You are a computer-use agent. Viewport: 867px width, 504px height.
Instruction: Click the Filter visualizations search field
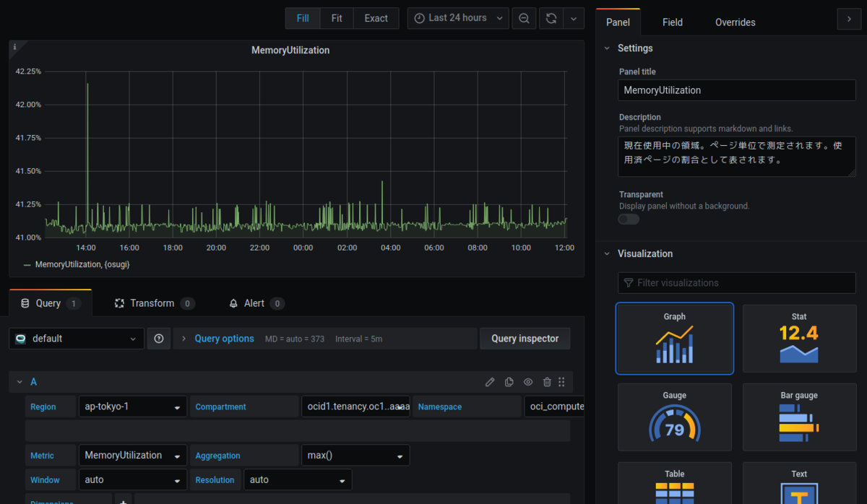tap(736, 283)
